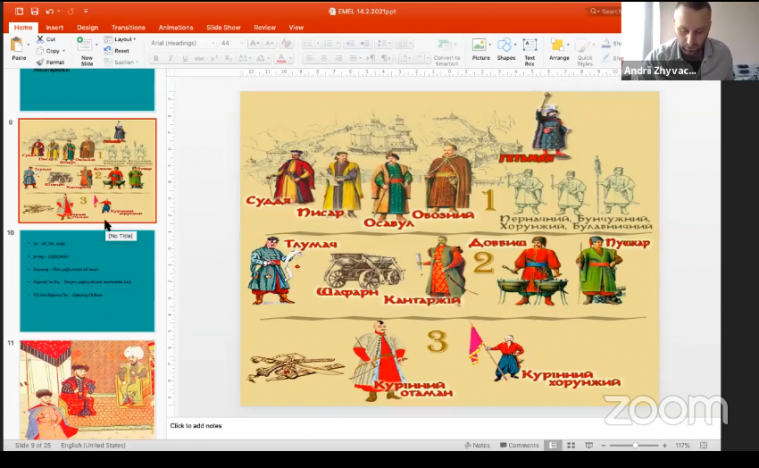
Task: Open the font size 44 box
Action: tap(231, 43)
